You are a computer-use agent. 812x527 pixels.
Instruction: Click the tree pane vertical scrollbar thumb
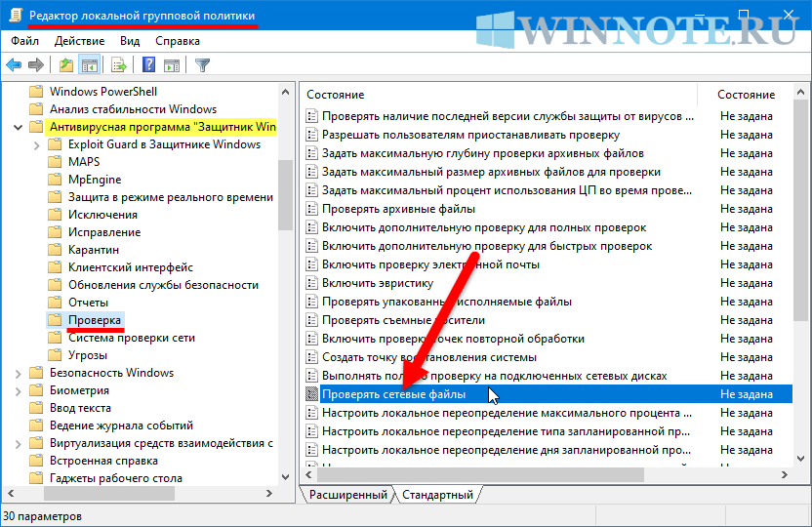point(285,194)
